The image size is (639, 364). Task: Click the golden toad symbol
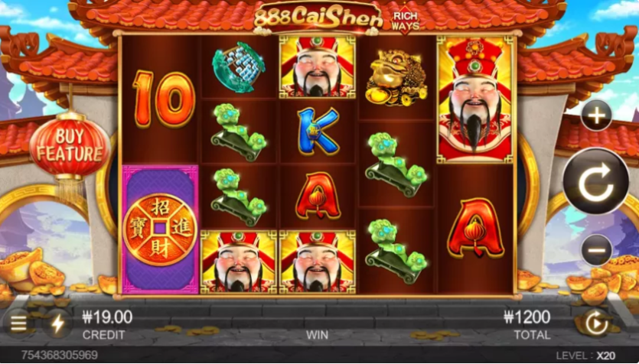click(x=396, y=77)
